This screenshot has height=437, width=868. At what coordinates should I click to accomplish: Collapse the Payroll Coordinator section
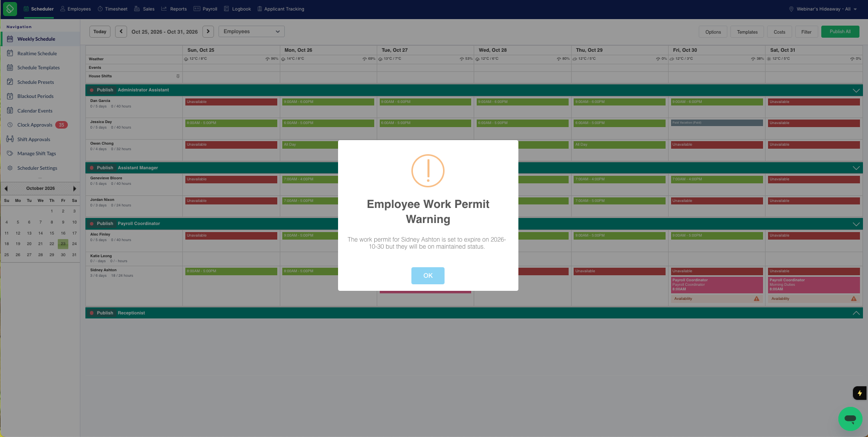856,224
